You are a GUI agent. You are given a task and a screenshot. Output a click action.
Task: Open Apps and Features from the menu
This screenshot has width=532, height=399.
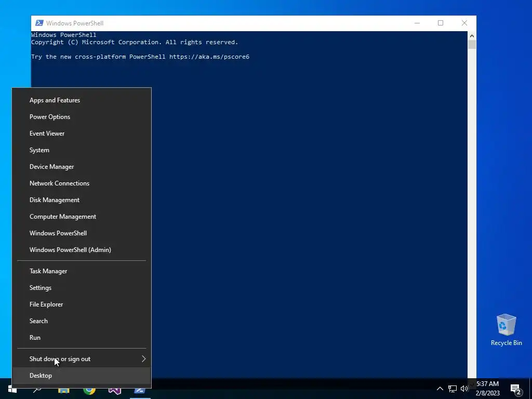coord(82,100)
